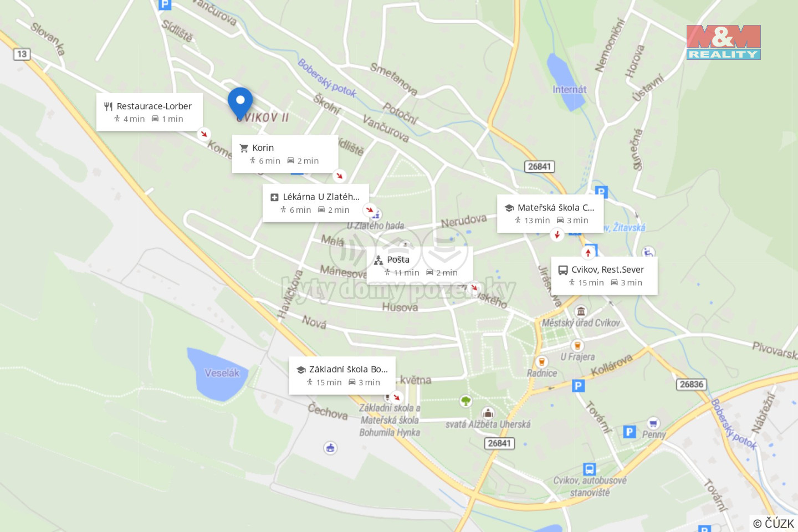Open the Restaurace-Lorber info card
Screen dimensions: 798x532
pos(150,112)
